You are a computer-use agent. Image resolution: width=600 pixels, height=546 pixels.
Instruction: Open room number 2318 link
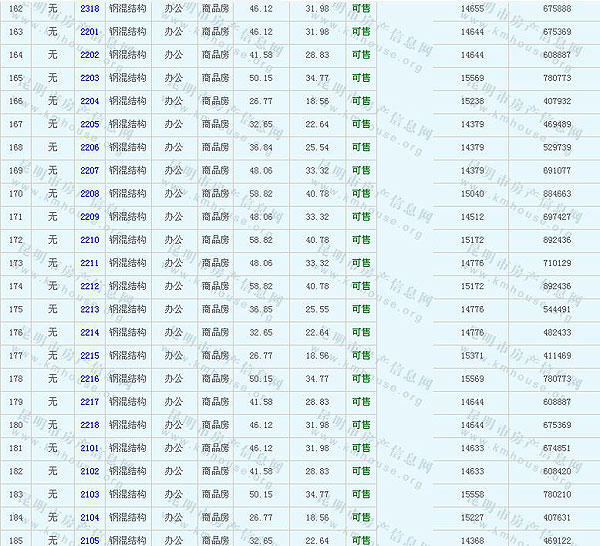[89, 8]
